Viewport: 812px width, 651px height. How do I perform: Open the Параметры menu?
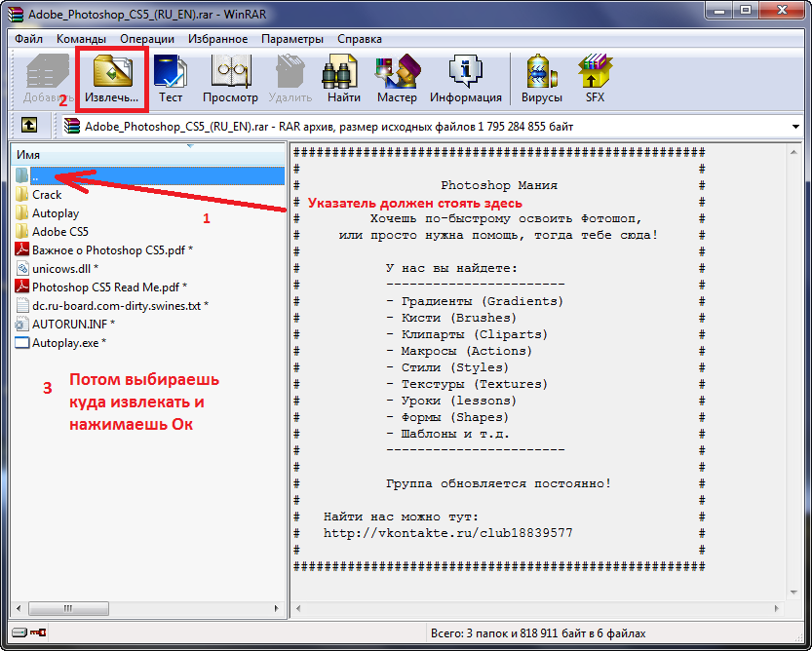point(292,39)
